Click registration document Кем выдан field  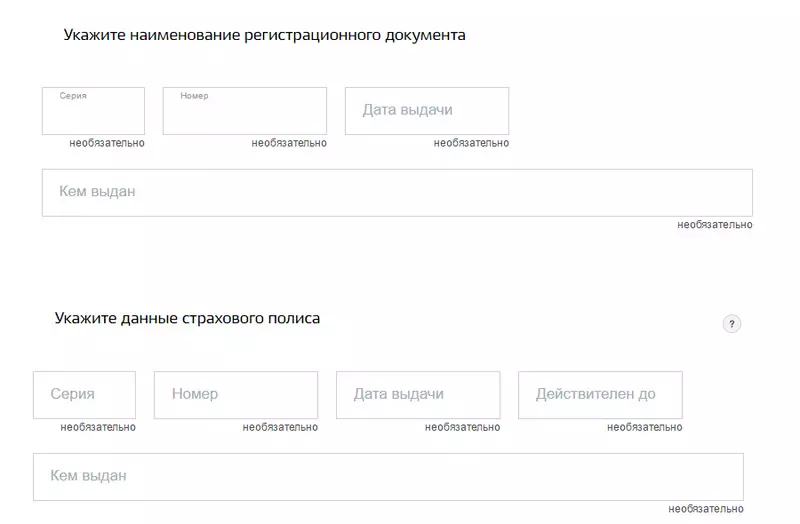click(x=397, y=193)
